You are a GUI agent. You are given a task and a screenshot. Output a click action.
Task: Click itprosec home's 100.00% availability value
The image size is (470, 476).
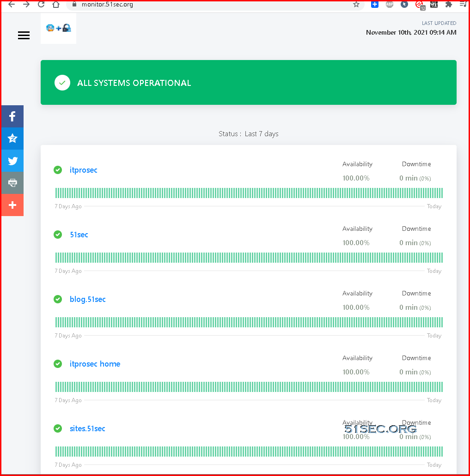tap(356, 372)
